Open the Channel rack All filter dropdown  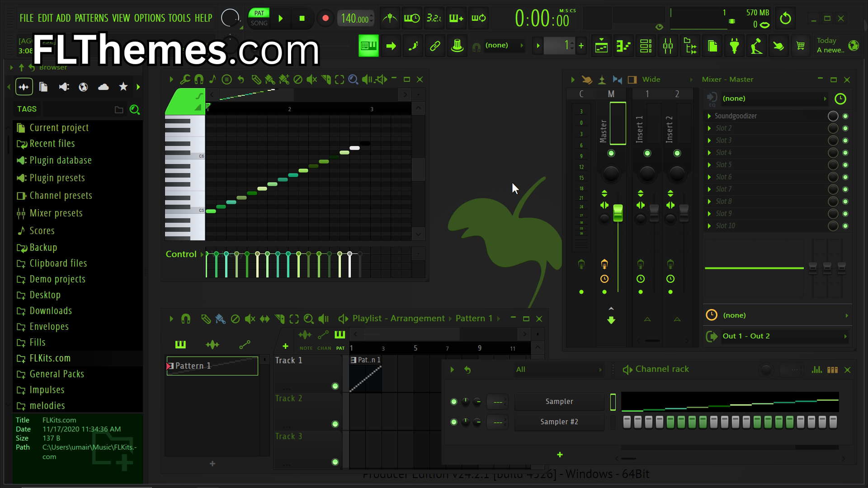pos(559,370)
